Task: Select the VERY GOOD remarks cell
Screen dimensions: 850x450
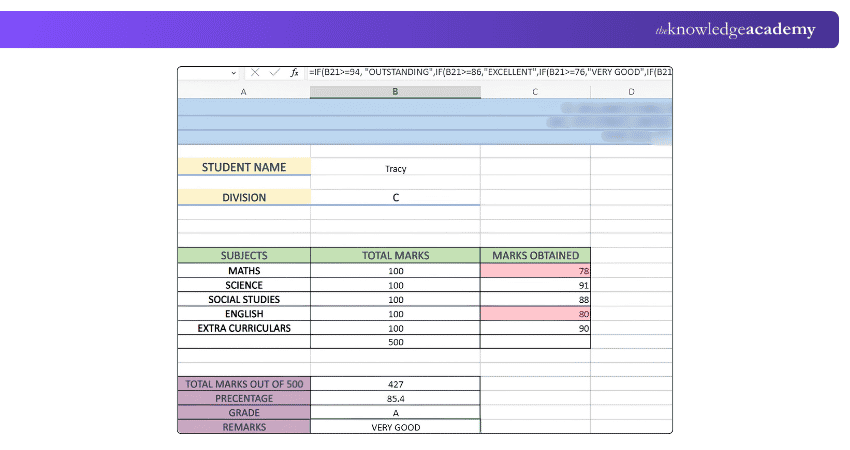Action: pyautogui.click(x=396, y=427)
